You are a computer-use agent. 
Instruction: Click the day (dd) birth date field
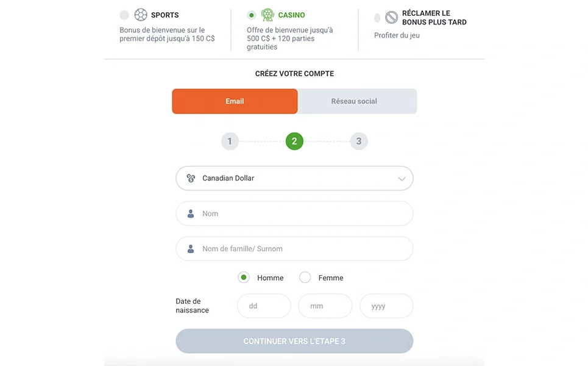click(264, 306)
